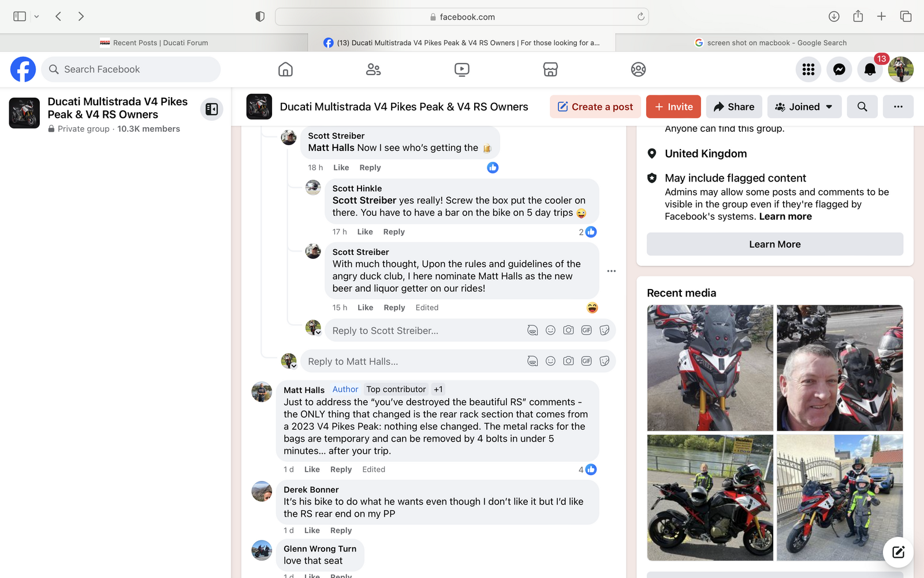Expand Safari sidebar dropdown chevron
The image size is (924, 578).
coord(36,17)
